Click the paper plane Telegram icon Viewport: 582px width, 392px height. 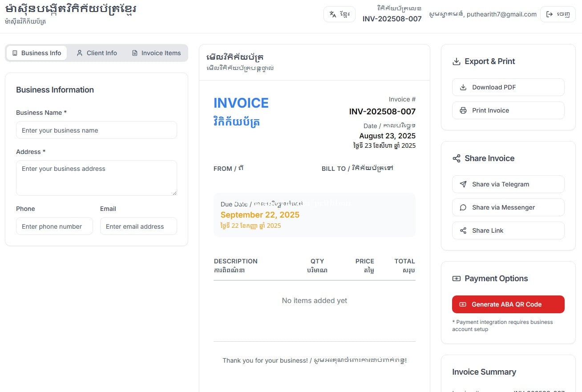(x=463, y=184)
